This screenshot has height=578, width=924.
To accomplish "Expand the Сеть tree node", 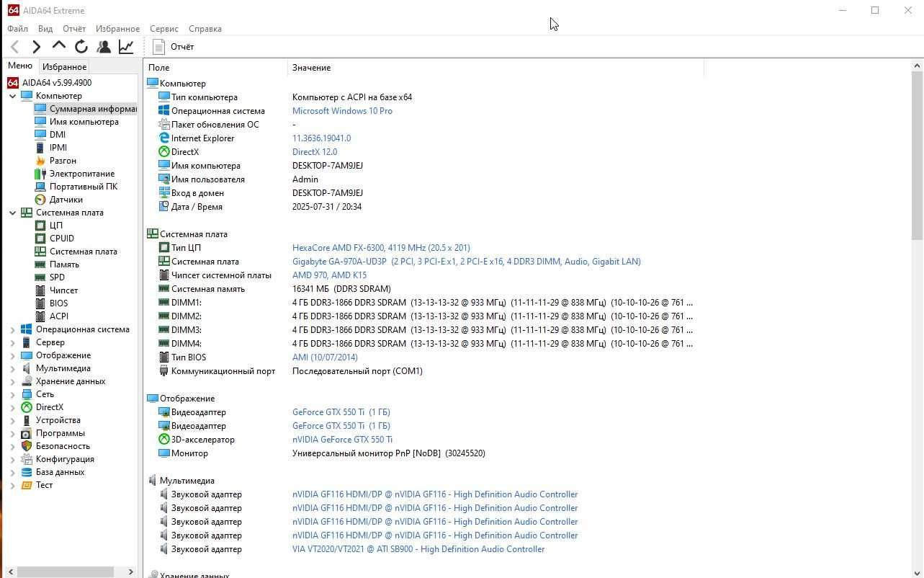I will tap(12, 394).
